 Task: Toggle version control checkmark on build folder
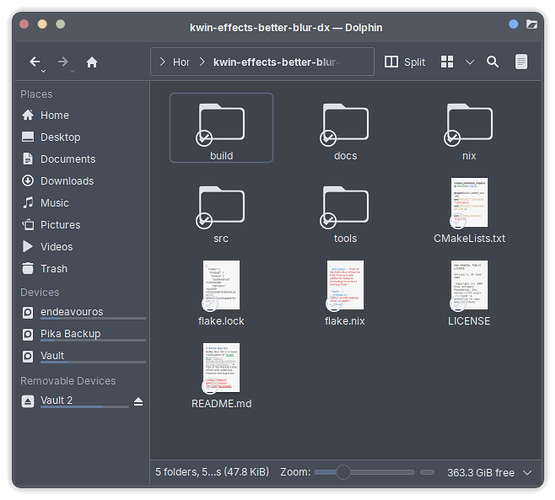204,138
